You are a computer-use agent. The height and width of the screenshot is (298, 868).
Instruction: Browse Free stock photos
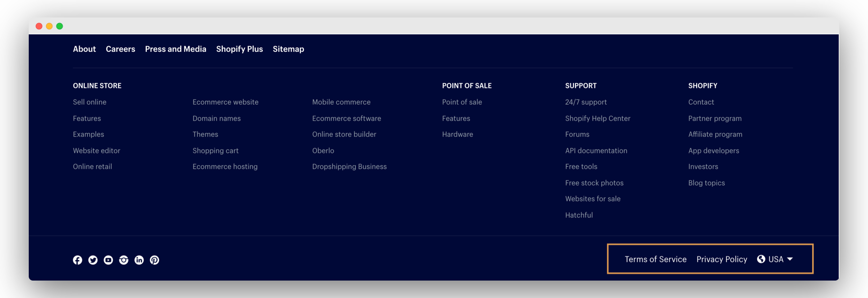(594, 183)
